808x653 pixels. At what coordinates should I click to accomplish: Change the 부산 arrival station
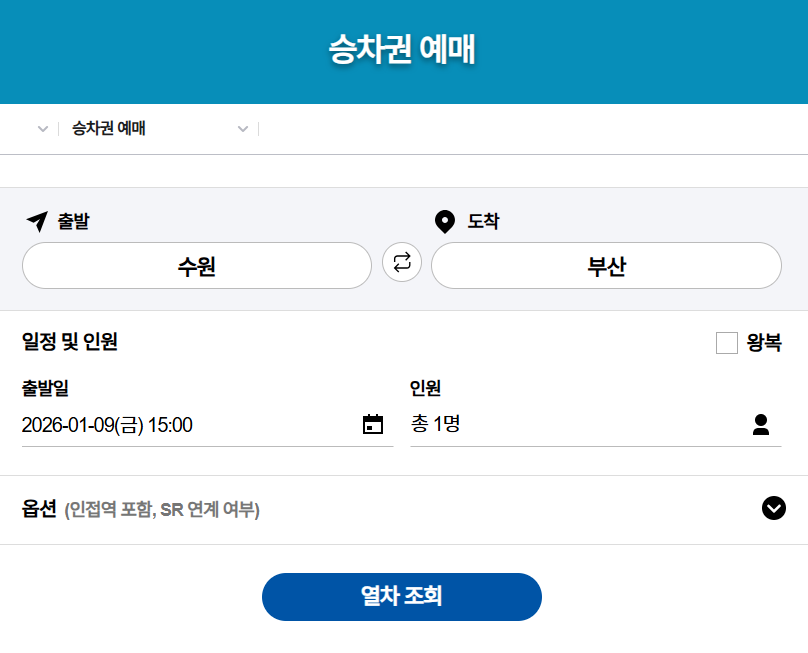606,266
